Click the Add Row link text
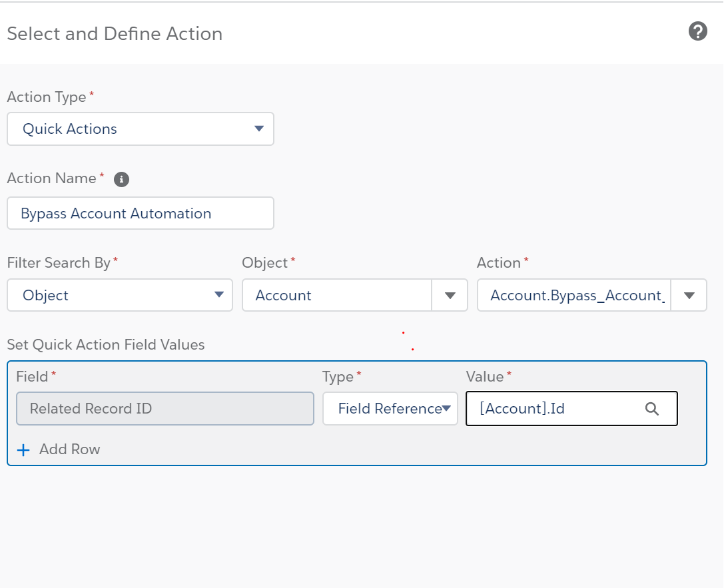The image size is (724, 588). 69,449
